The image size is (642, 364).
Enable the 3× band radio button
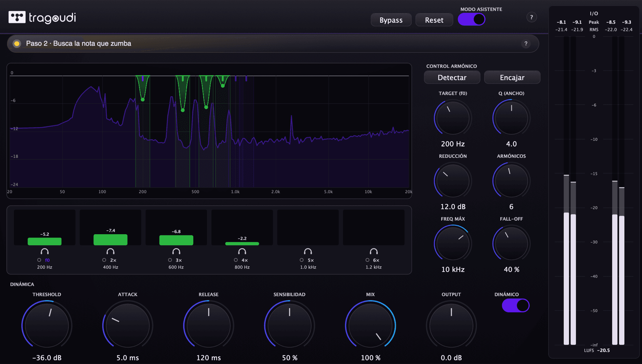170,260
